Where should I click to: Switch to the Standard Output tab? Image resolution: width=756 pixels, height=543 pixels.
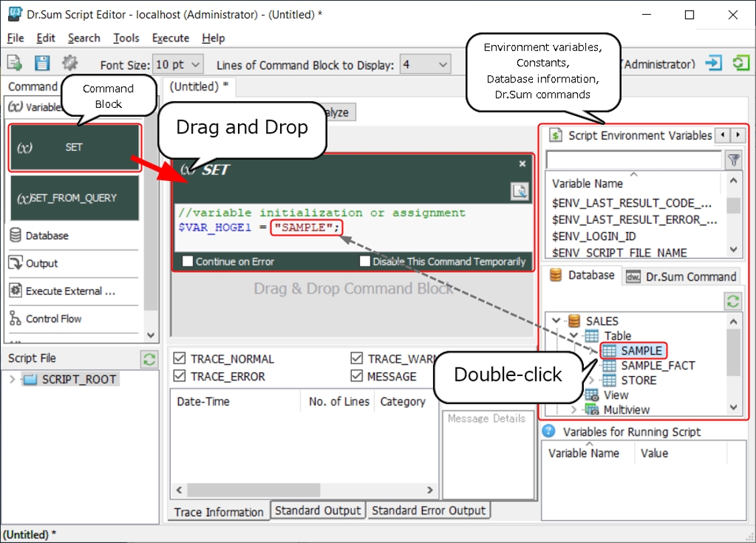click(x=318, y=511)
